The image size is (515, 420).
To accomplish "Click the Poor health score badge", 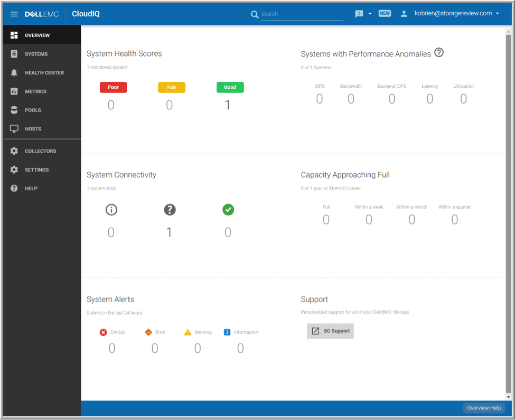I will click(x=114, y=87).
